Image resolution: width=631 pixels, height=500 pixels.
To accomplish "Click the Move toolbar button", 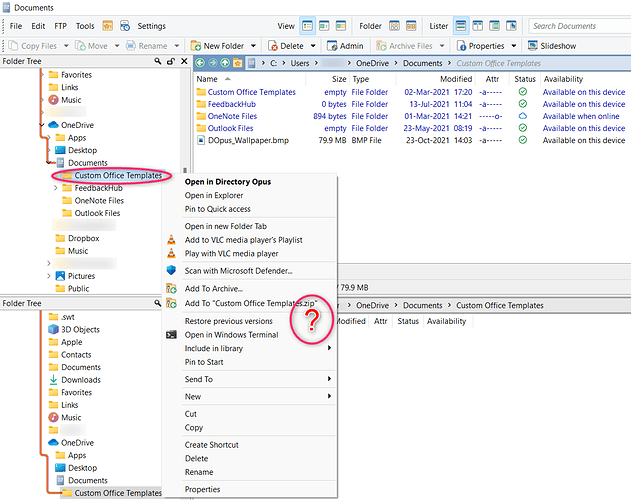I will (x=92, y=46).
